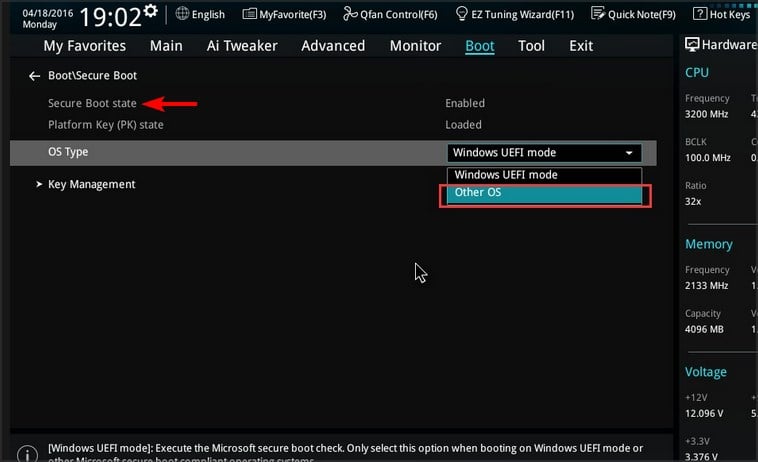Open the Advanced tab
758x462 pixels.
pos(333,46)
